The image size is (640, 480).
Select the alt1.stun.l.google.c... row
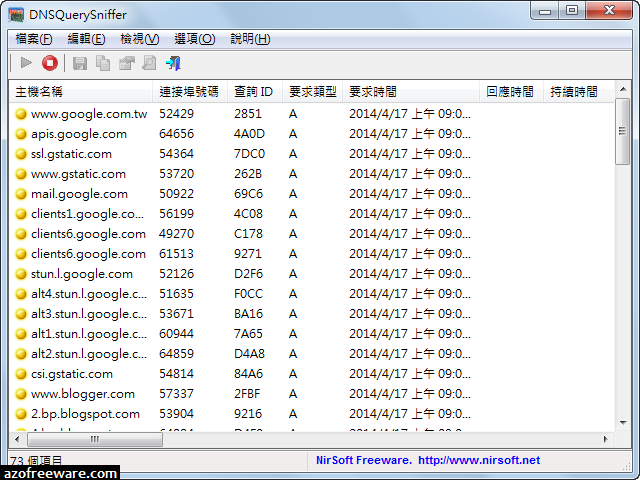click(311, 334)
